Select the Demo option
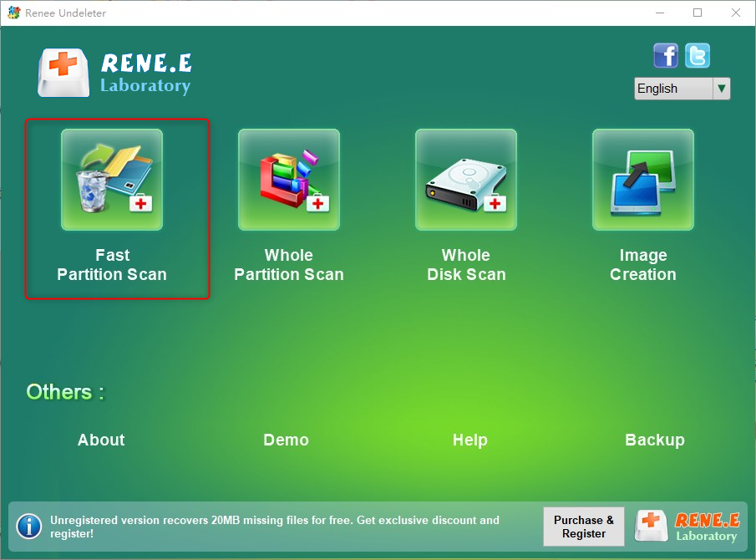This screenshot has width=756, height=560. [x=286, y=440]
